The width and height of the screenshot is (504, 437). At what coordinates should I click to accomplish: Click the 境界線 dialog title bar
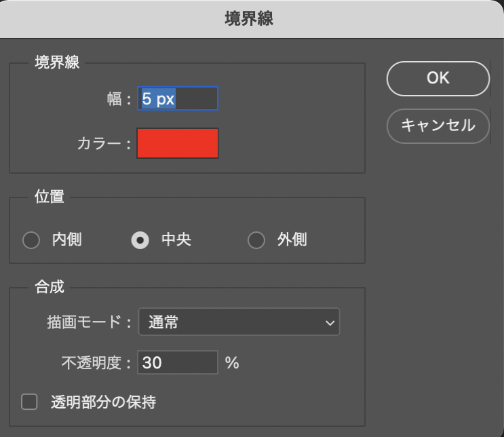click(252, 19)
